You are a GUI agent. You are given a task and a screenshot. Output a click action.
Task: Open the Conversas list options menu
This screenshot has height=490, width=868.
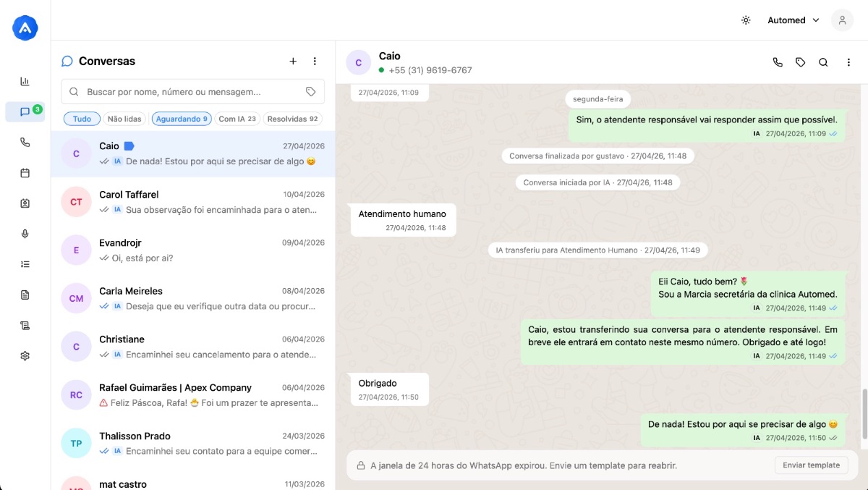tap(315, 62)
